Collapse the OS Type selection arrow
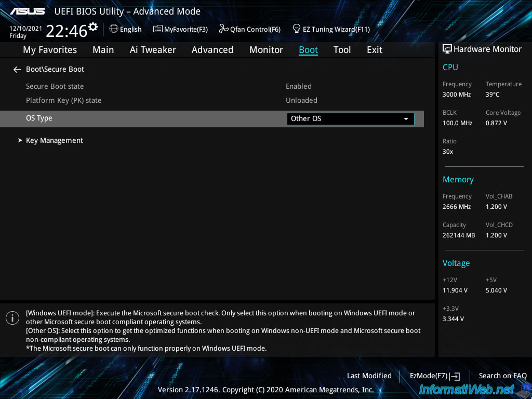Image resolution: width=532 pixels, height=399 pixels. [406, 118]
